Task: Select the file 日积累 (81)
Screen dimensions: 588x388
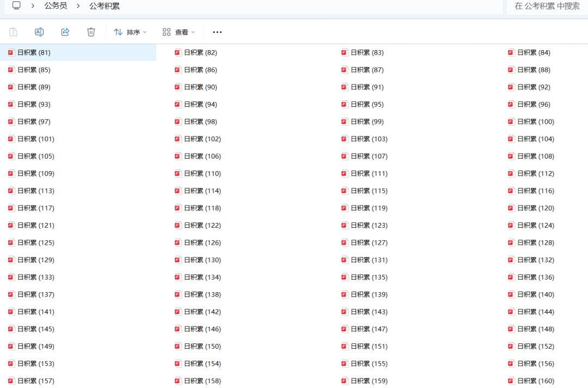Action: pos(34,53)
